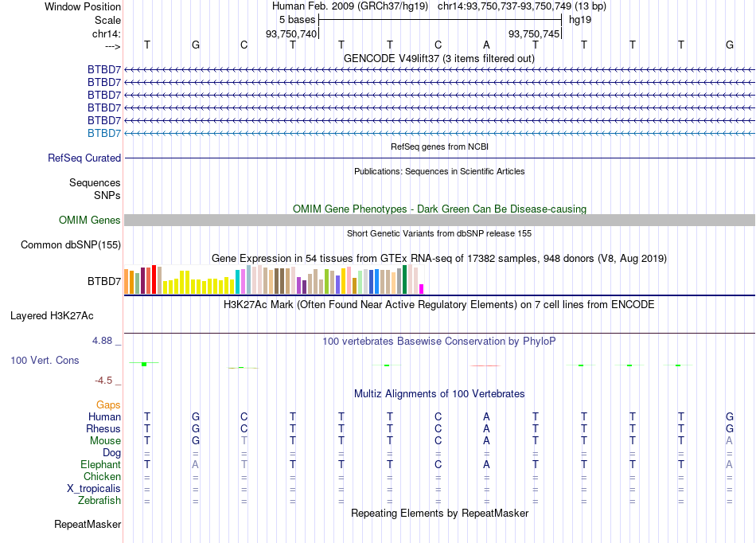756x543 pixels.
Task: Click the 'Scale' label in ruler area
Action: pyautogui.click(x=107, y=20)
